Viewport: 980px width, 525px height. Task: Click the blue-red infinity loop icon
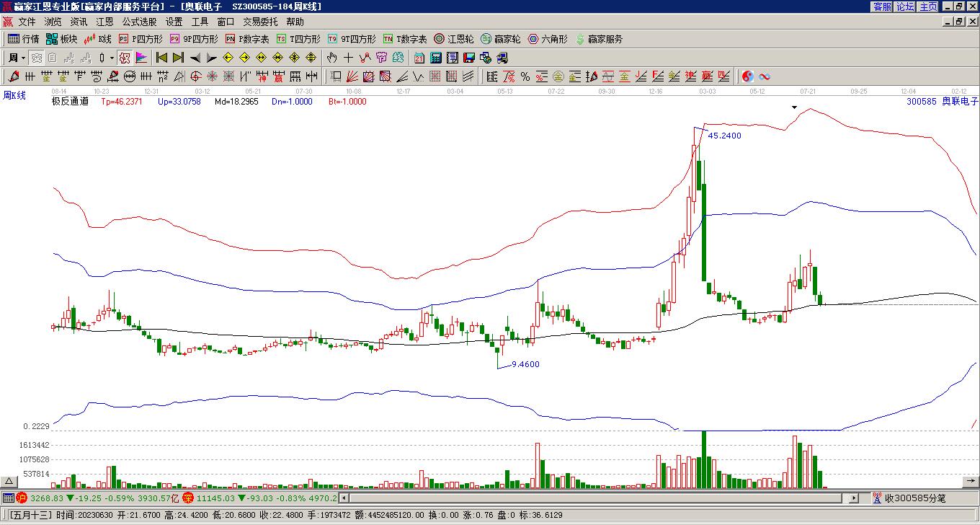[765, 76]
